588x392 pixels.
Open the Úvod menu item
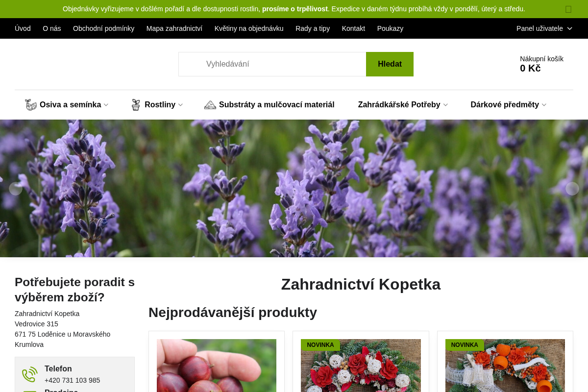(x=23, y=28)
